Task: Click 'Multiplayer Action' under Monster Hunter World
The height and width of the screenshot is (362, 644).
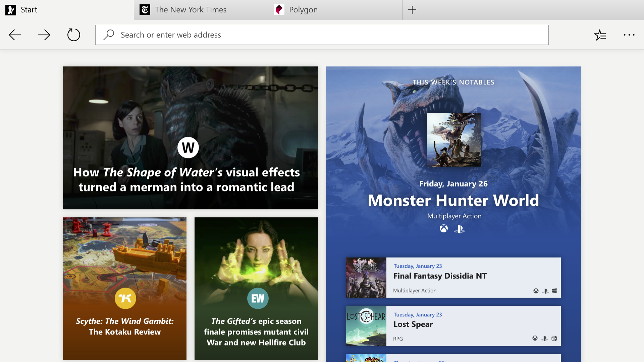Action: [454, 216]
